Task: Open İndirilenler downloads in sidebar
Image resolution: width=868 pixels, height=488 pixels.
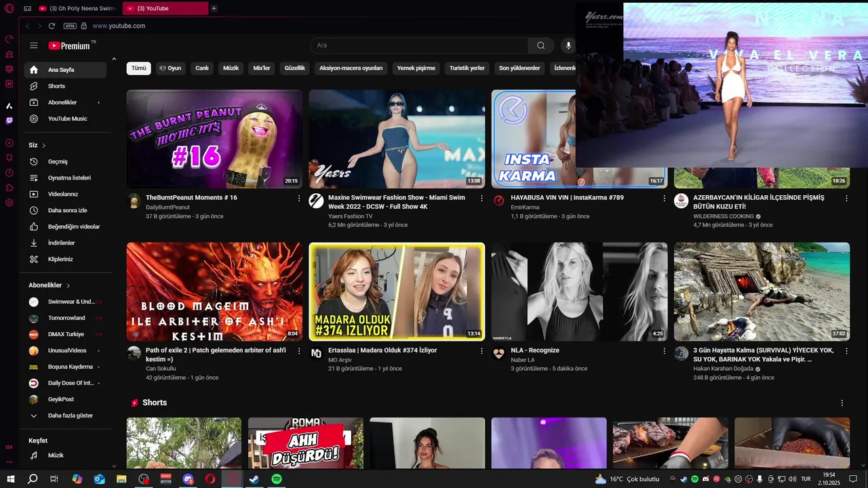Action: (66, 243)
